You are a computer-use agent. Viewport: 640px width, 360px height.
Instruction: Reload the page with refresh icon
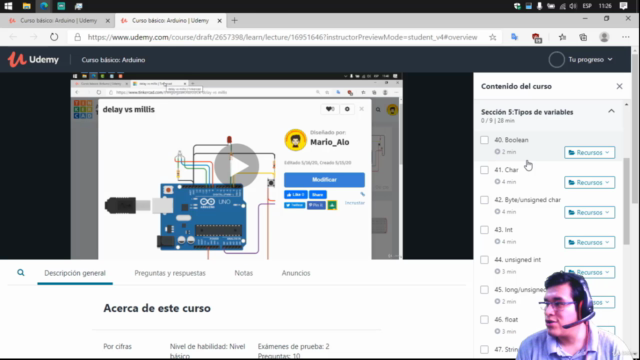click(x=54, y=37)
